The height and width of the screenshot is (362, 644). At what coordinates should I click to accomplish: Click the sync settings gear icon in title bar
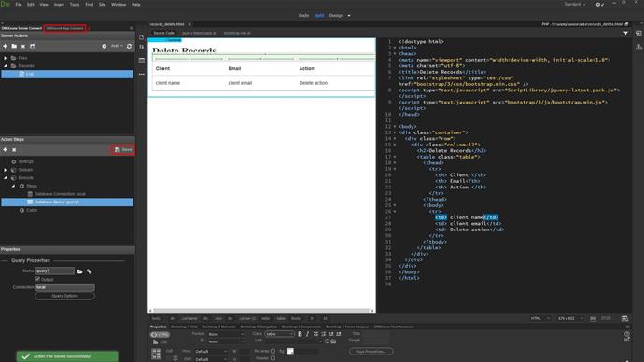599,4
